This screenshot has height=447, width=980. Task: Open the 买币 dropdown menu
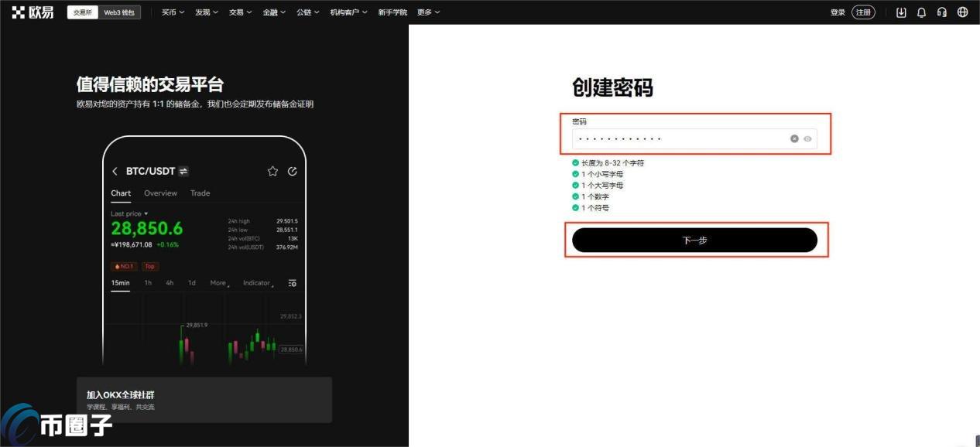point(173,12)
